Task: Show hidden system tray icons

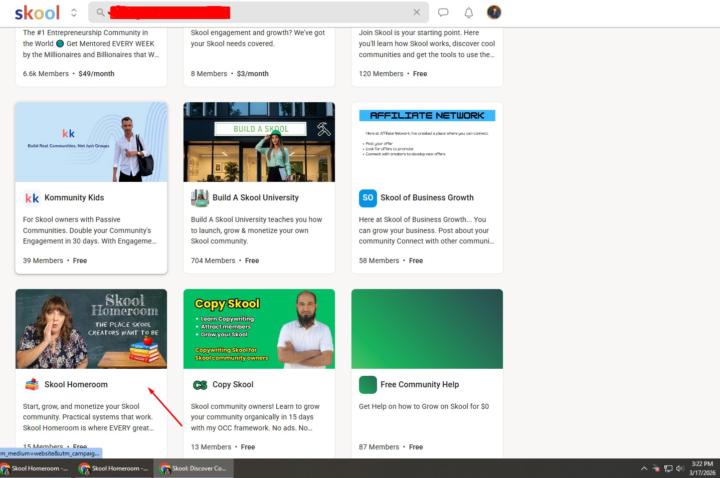Action: [x=644, y=468]
